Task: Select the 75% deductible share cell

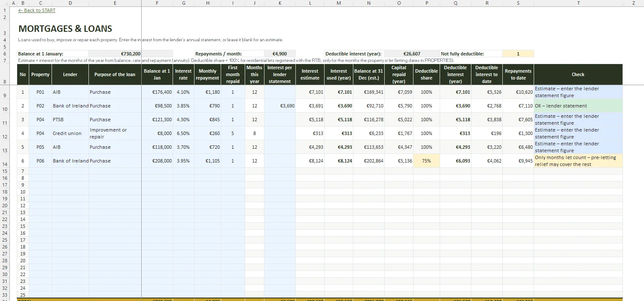Action: tap(426, 161)
